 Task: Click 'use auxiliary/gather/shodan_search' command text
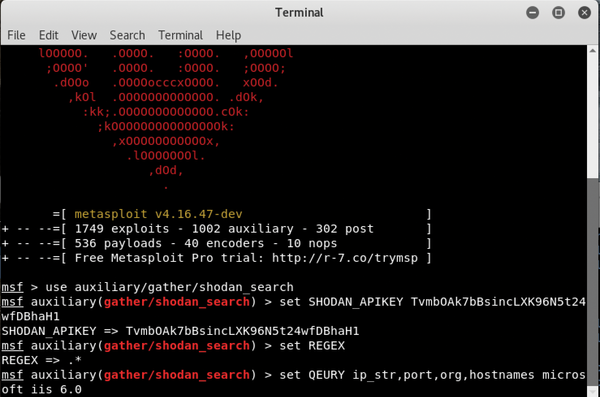pyautogui.click(x=170, y=287)
